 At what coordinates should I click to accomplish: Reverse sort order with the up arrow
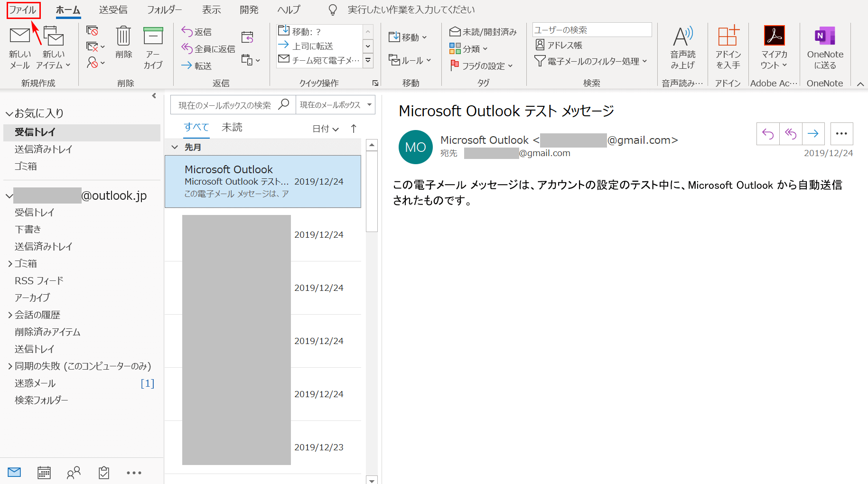(354, 128)
